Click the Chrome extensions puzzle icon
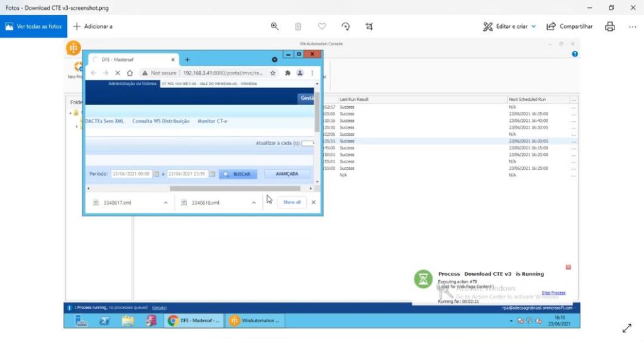This screenshot has height=343, width=644. pyautogui.click(x=287, y=73)
